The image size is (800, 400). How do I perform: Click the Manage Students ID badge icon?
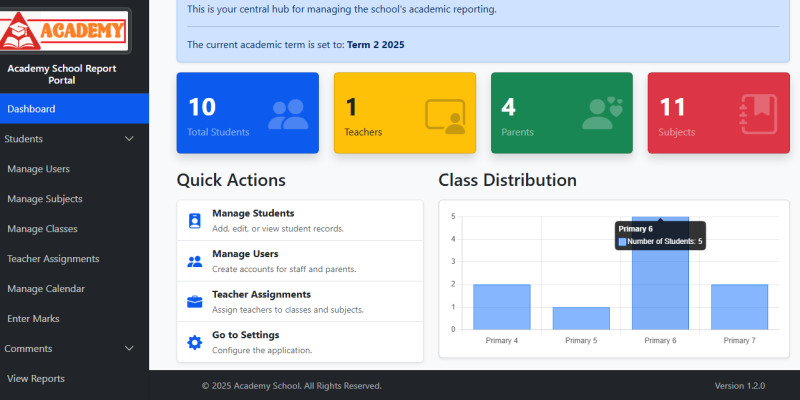194,221
